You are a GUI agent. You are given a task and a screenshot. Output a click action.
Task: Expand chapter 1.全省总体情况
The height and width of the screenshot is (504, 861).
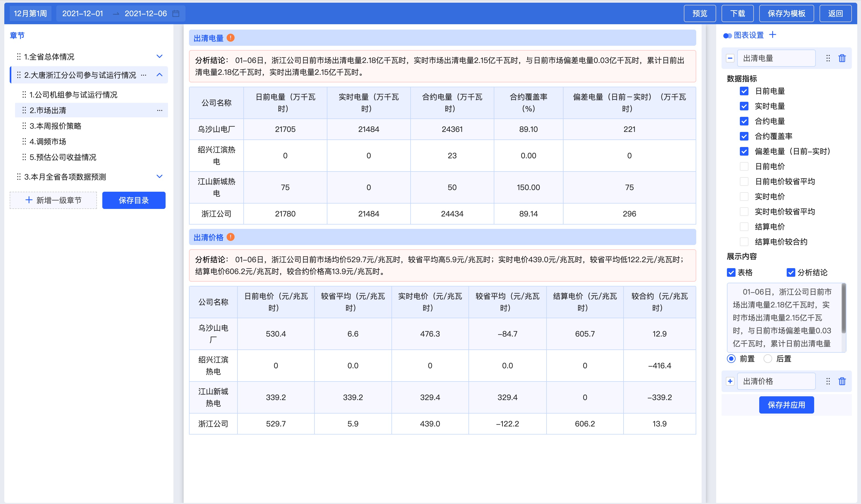click(159, 56)
